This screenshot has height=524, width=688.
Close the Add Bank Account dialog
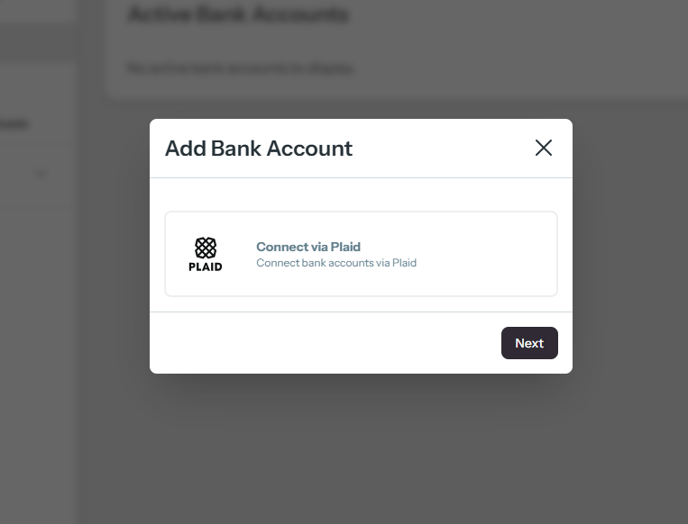point(543,148)
